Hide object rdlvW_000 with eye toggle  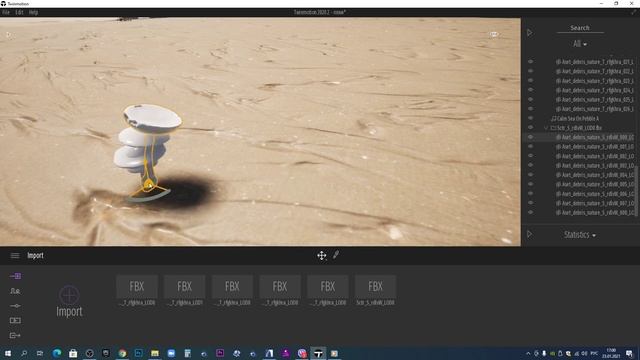[530, 137]
